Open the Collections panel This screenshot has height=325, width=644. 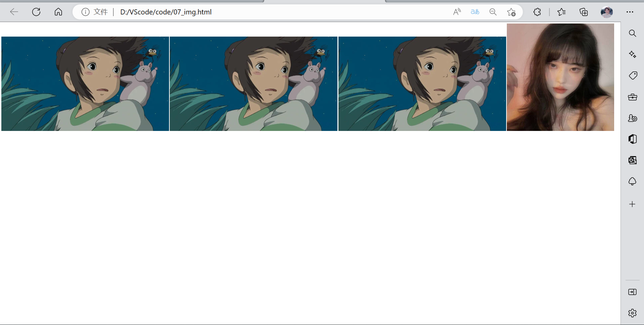tap(584, 12)
